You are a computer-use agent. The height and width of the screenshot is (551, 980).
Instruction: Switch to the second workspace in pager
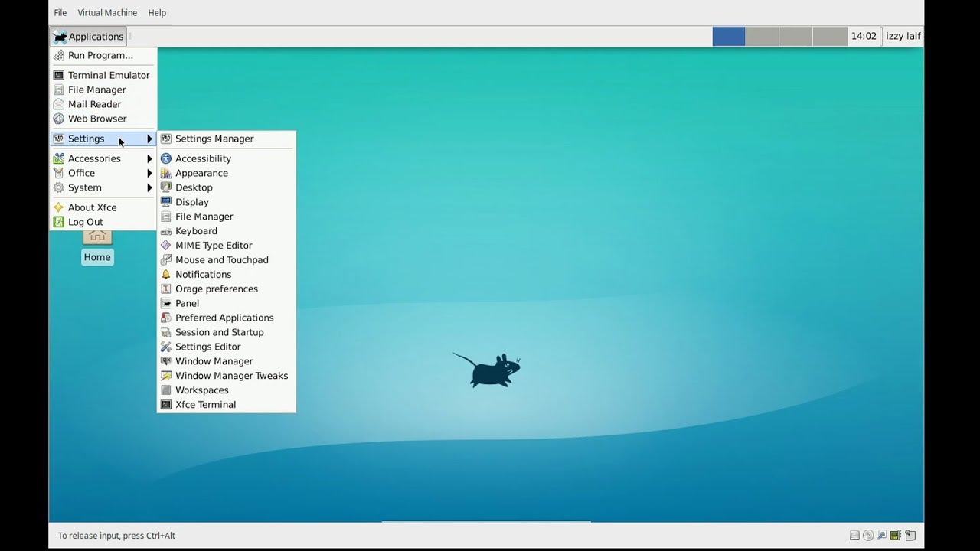763,36
